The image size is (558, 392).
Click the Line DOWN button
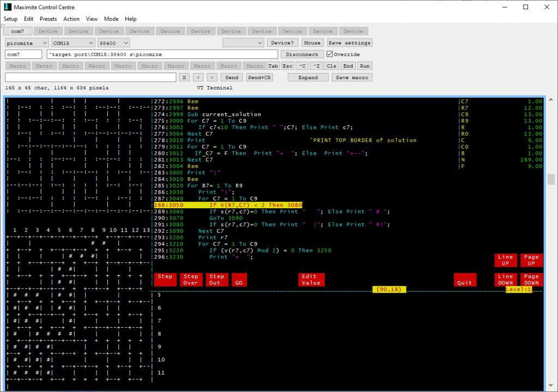(x=505, y=279)
